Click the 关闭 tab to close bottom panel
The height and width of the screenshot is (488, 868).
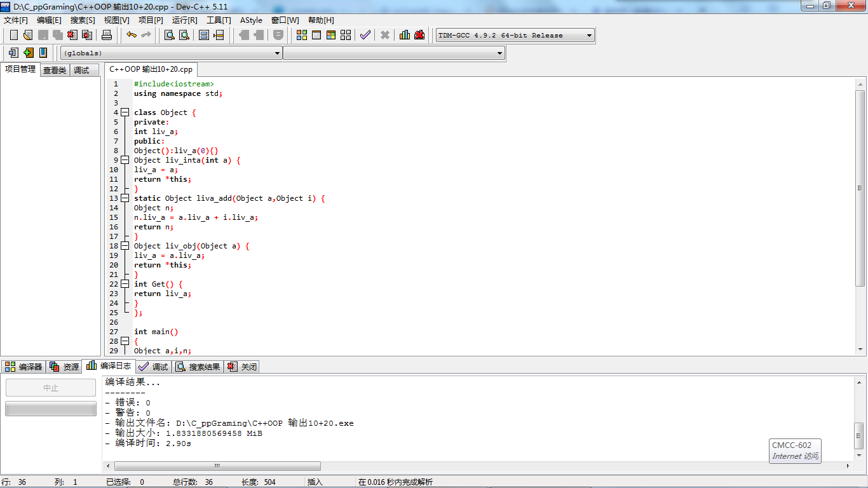pos(241,367)
